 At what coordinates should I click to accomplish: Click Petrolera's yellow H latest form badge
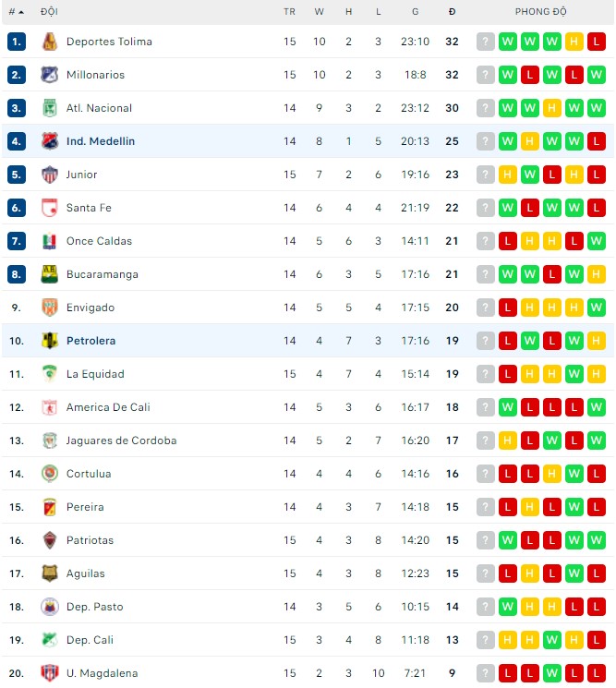597,341
